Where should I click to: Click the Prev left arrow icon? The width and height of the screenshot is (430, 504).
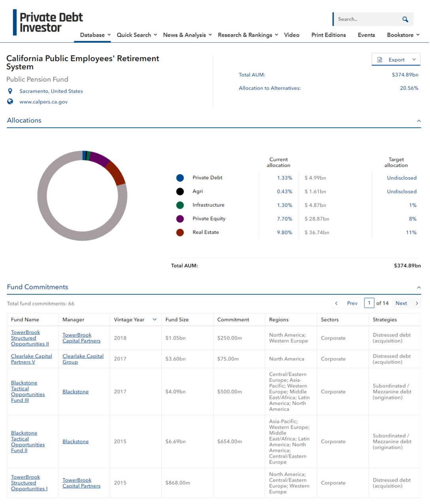click(336, 303)
